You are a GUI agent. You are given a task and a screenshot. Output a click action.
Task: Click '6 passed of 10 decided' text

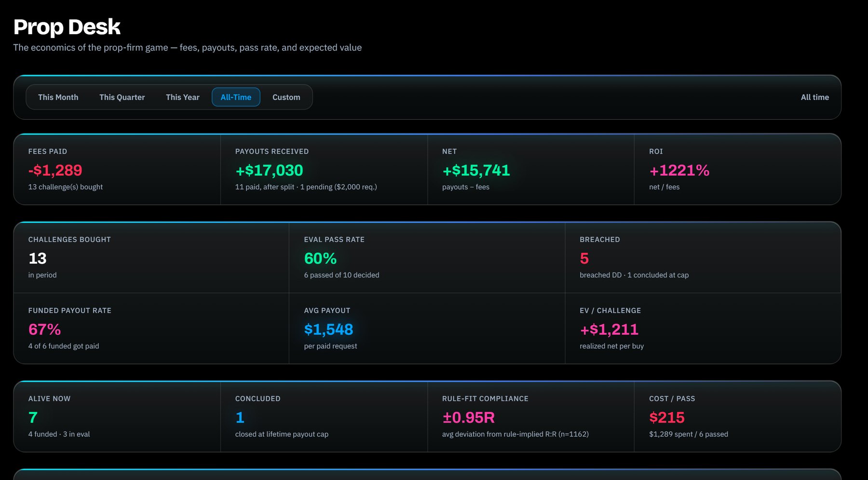(x=341, y=275)
